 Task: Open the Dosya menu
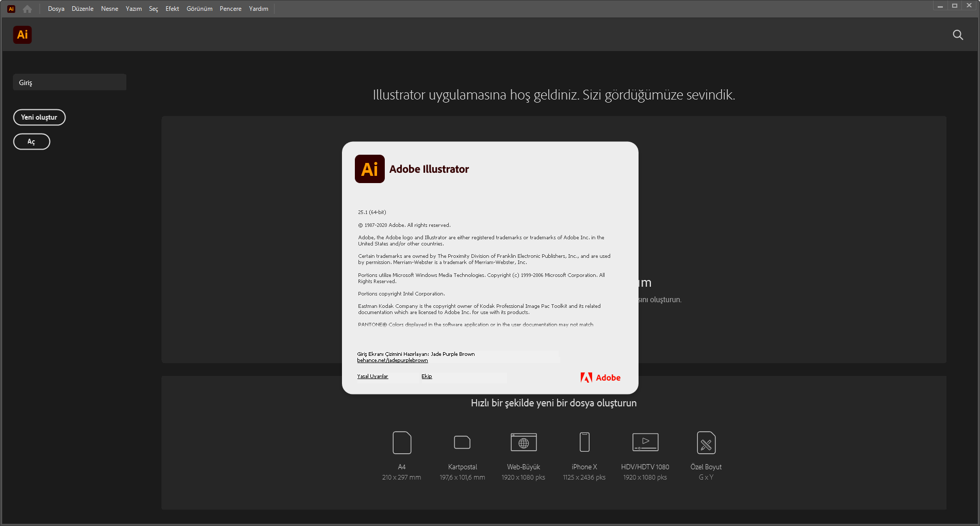(56, 9)
